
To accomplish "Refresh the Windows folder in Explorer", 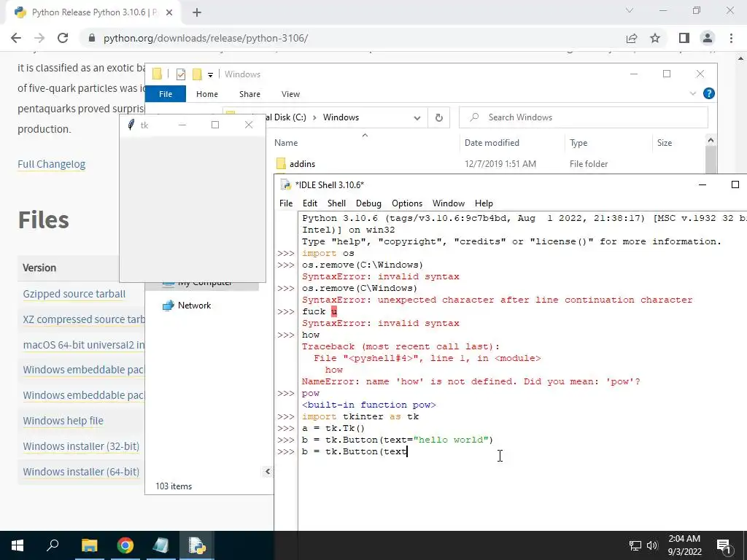I will pyautogui.click(x=438, y=117).
